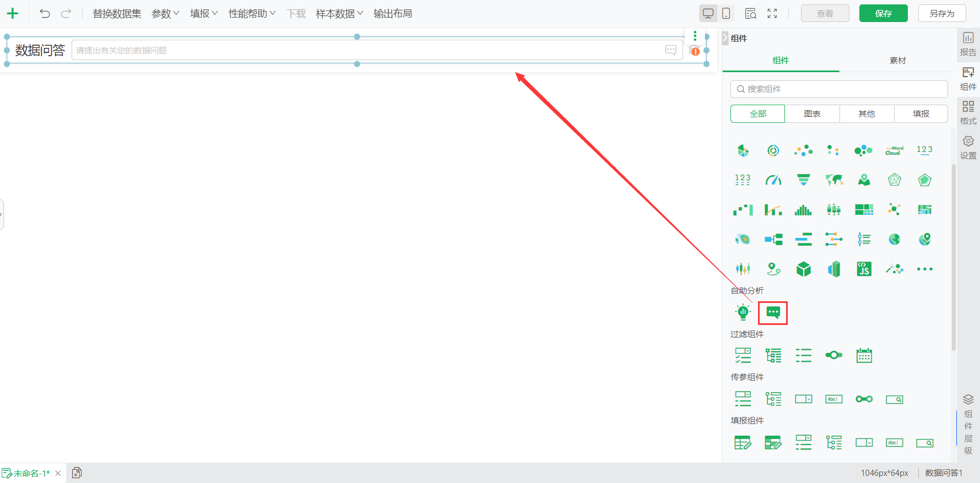Switch to mobile layout view

726,14
